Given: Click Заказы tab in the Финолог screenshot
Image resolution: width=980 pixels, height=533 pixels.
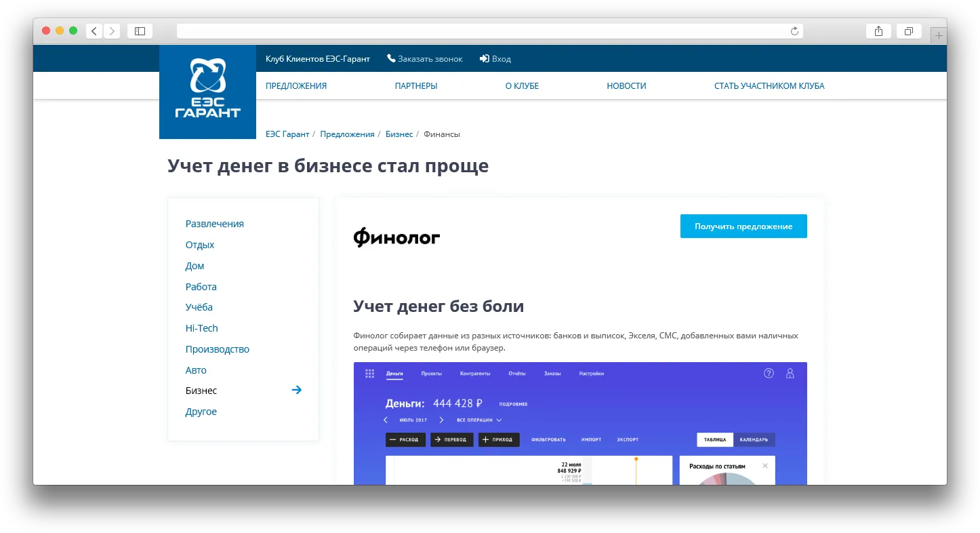Looking at the screenshot, I should coord(552,374).
